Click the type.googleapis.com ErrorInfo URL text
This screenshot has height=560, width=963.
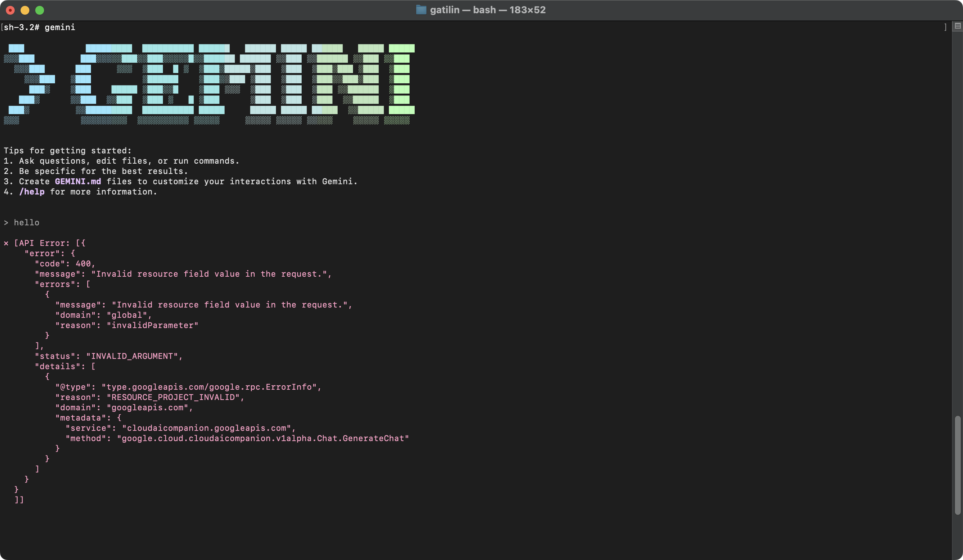click(x=209, y=387)
